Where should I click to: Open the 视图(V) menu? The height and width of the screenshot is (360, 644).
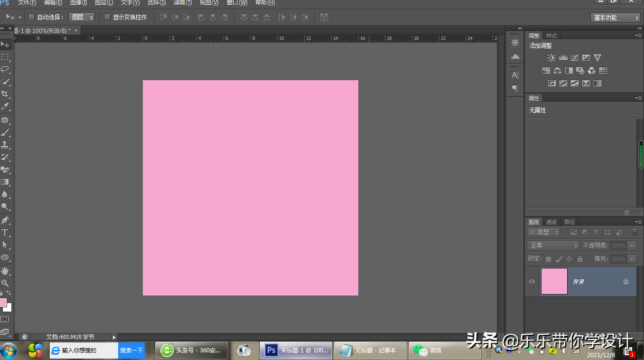tap(209, 3)
